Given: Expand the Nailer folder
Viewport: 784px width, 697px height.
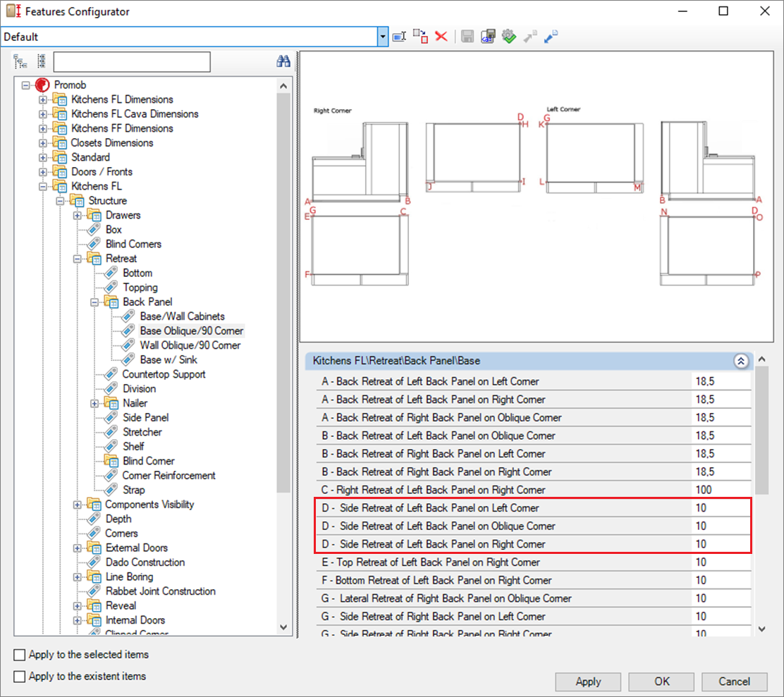Looking at the screenshot, I should pos(94,404).
